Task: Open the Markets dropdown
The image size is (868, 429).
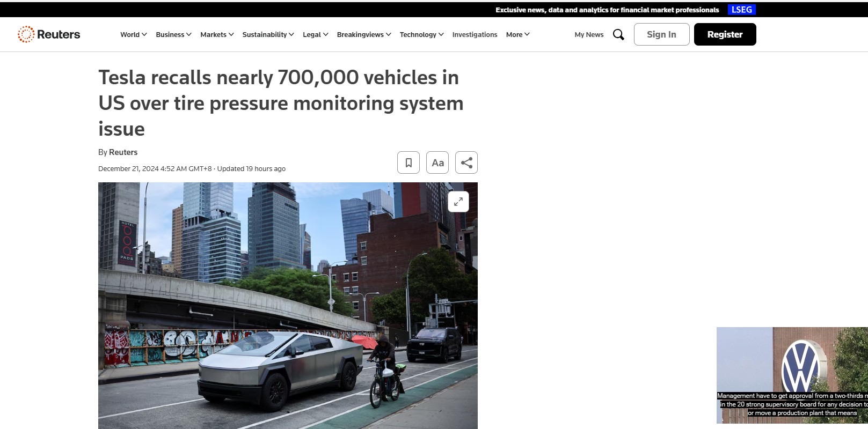Action: coord(217,34)
